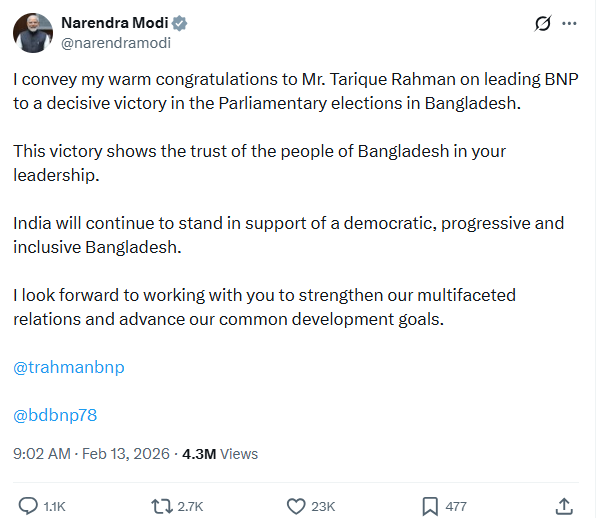Visit the @bdbnp78 mention

click(x=55, y=415)
